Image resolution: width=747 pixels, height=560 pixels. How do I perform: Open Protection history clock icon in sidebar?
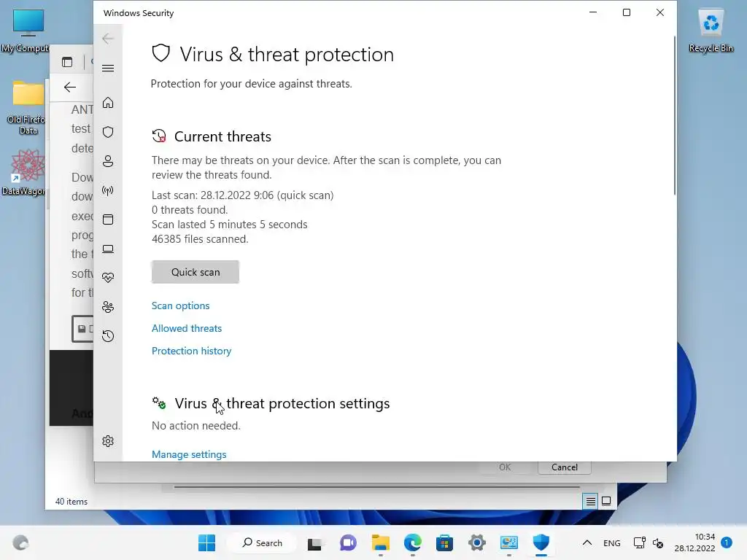tap(108, 336)
